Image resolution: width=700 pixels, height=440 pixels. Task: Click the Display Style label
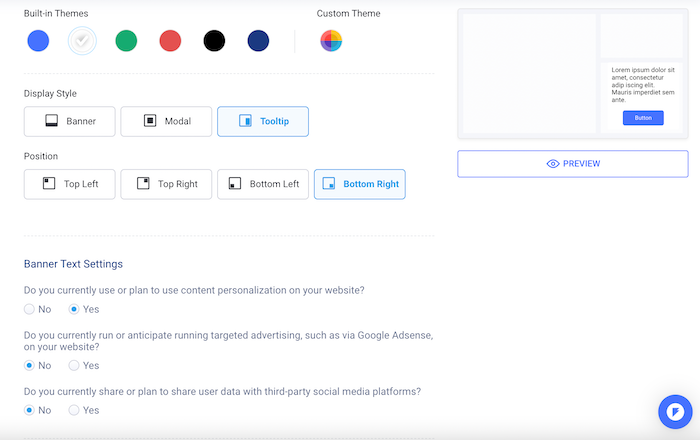coord(50,94)
